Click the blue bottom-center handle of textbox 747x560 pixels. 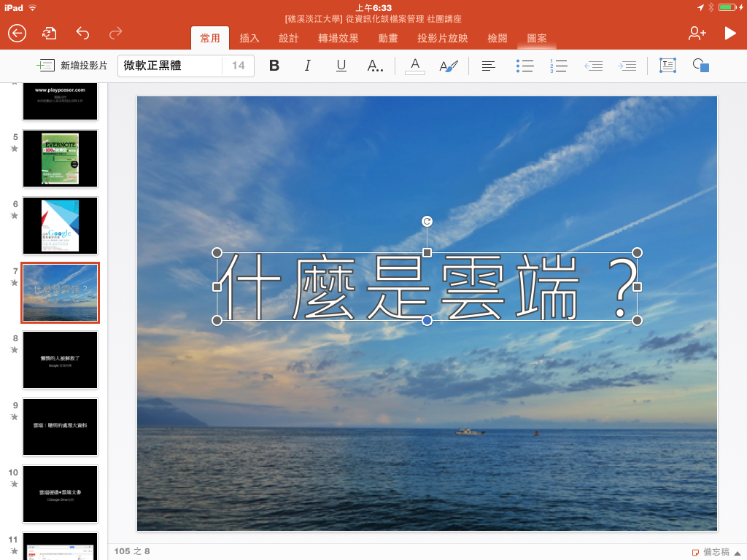coord(427,321)
